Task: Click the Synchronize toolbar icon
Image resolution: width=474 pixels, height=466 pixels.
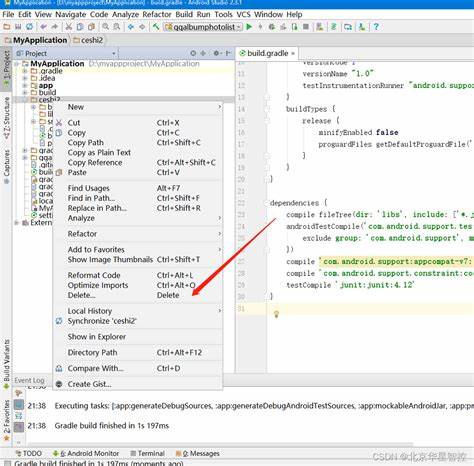Action: click(29, 27)
